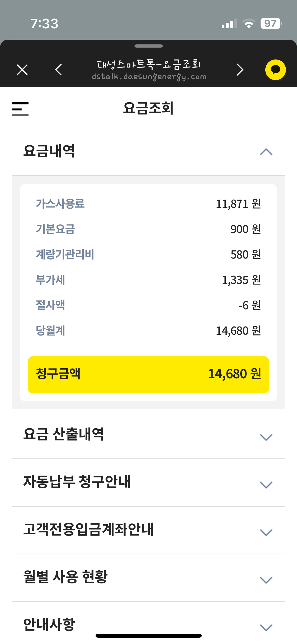Expand the 요금 산출내역 section
Image resolution: width=297 pixels, height=644 pixels.
[266, 437]
